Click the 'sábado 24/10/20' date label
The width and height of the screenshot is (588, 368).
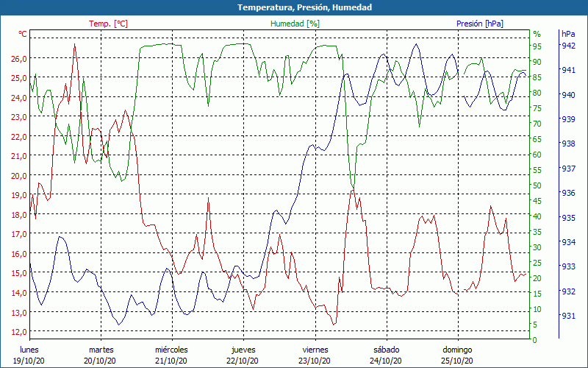(x=387, y=355)
